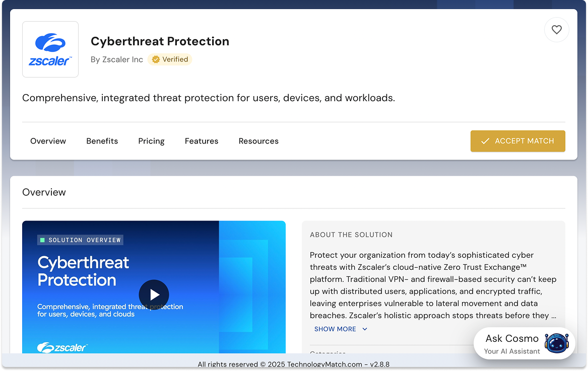
Task: Click the Zscaler logo tile
Action: pyautogui.click(x=50, y=49)
